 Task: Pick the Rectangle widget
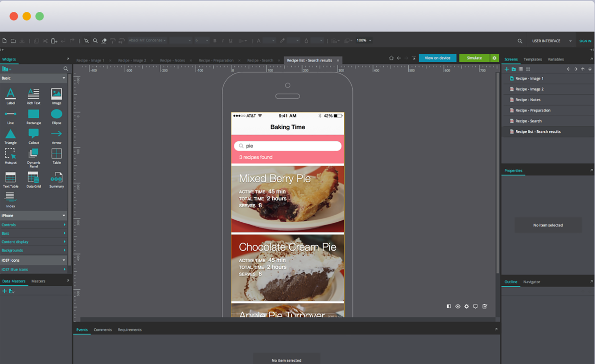pyautogui.click(x=34, y=117)
